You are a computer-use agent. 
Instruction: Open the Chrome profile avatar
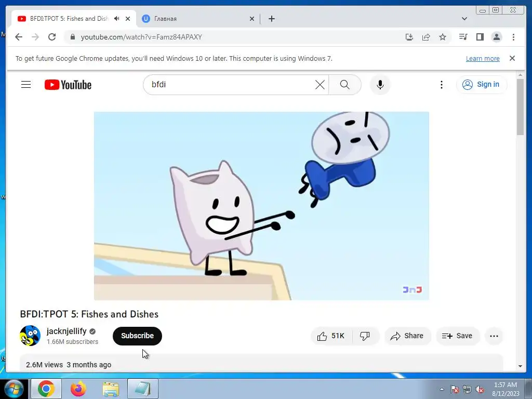496,37
